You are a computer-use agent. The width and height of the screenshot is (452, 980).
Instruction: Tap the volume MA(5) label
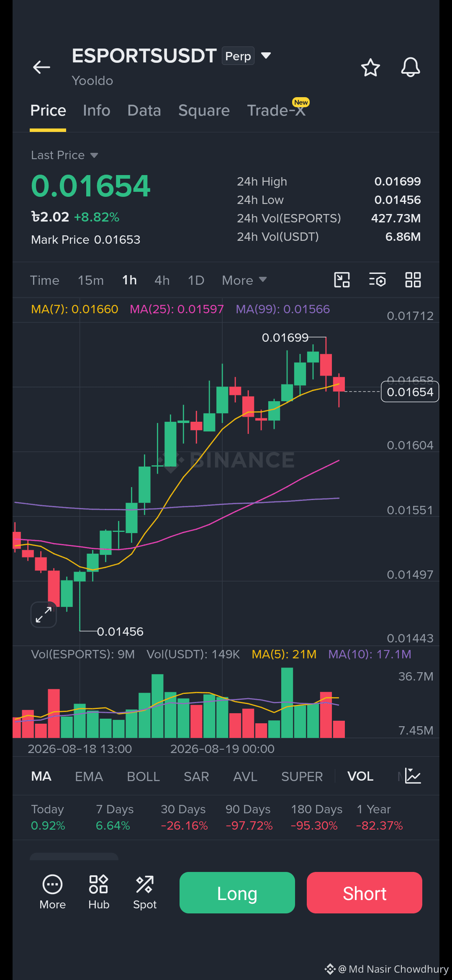pyautogui.click(x=284, y=654)
